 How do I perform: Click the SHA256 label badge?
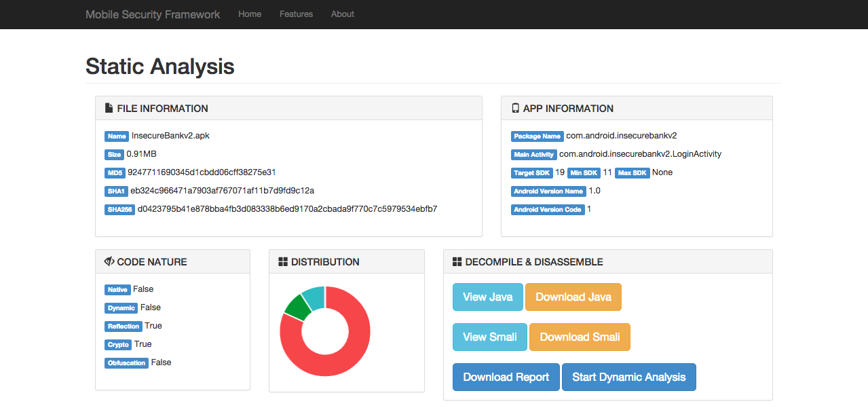119,210
